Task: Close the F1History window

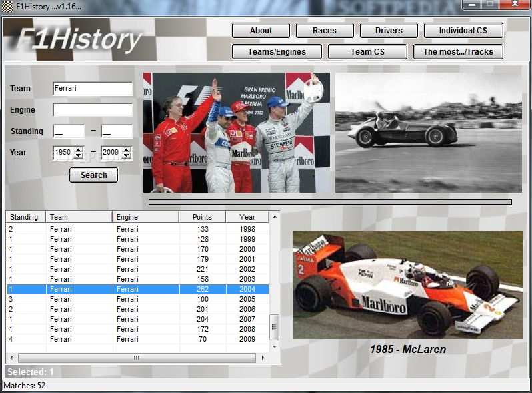Action: tap(515, 4)
